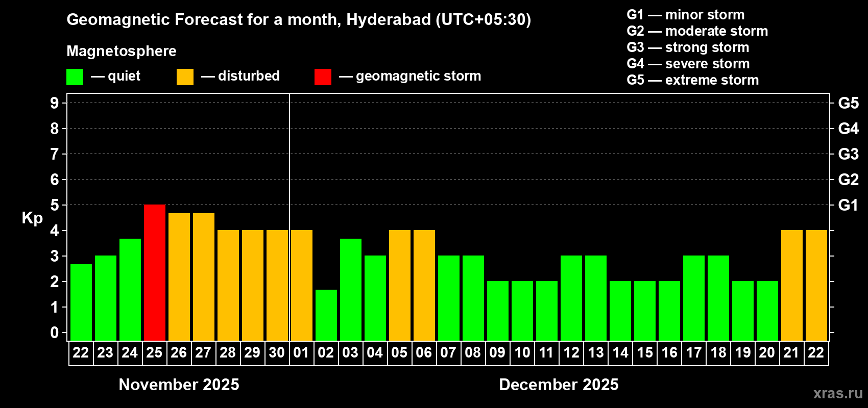Image resolution: width=868 pixels, height=408 pixels.
Task: Click the last date label 22 in December
Action: 816,353
